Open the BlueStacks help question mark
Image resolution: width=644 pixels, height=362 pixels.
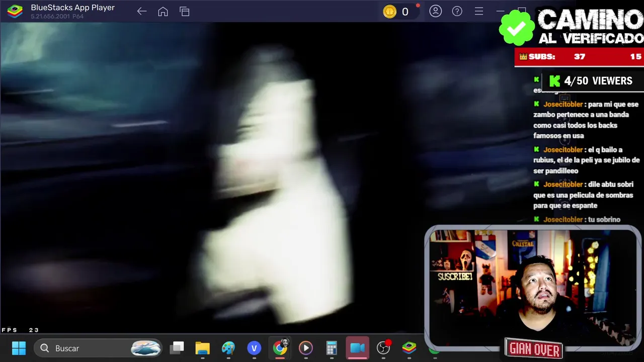[x=457, y=11]
